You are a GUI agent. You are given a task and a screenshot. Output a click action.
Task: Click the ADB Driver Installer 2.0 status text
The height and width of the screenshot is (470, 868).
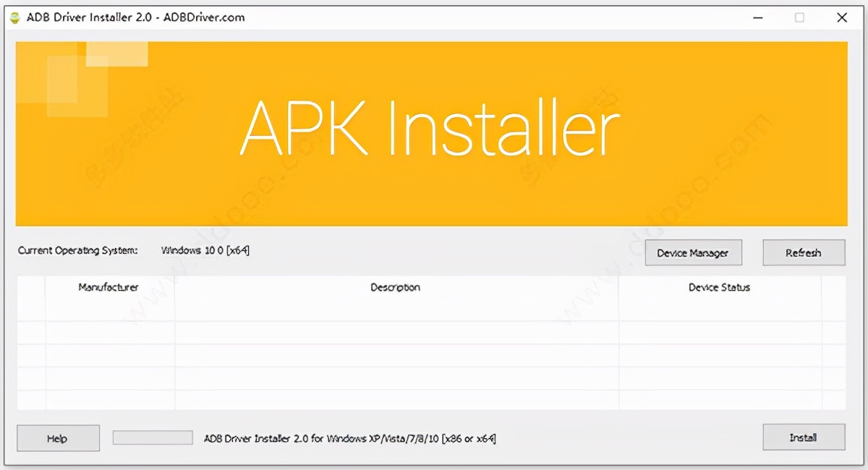tap(350, 438)
